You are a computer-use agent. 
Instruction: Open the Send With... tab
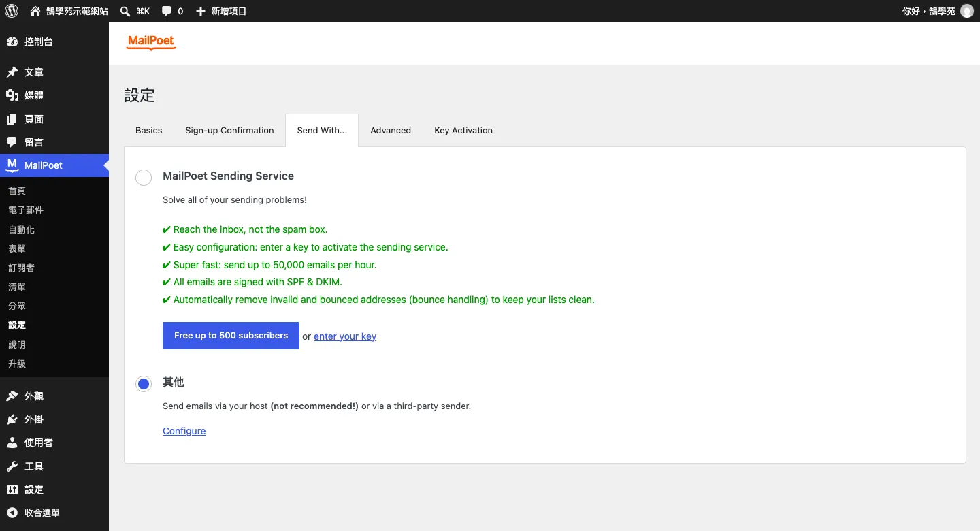coord(322,130)
